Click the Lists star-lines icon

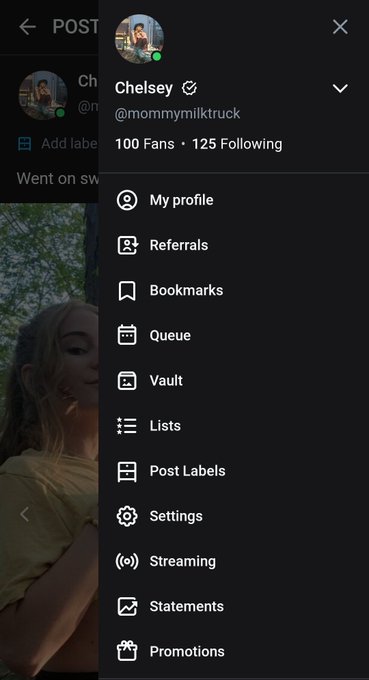pyautogui.click(x=127, y=426)
